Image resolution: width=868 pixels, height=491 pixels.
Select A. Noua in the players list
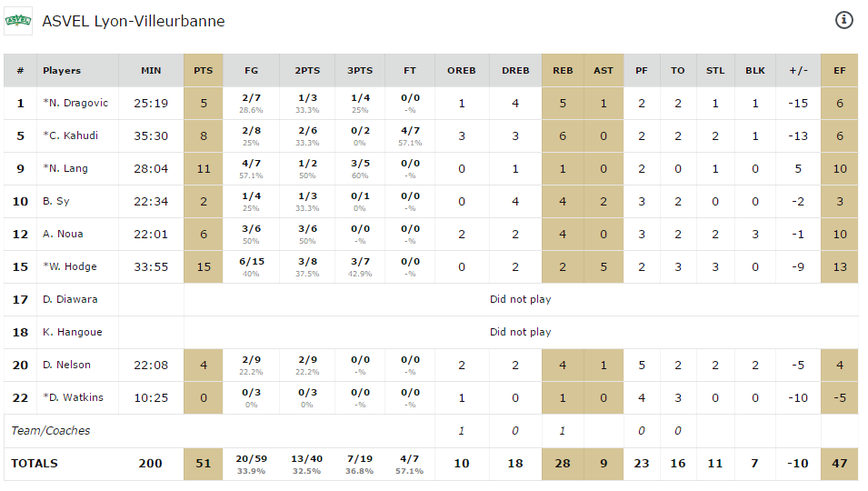click(63, 235)
